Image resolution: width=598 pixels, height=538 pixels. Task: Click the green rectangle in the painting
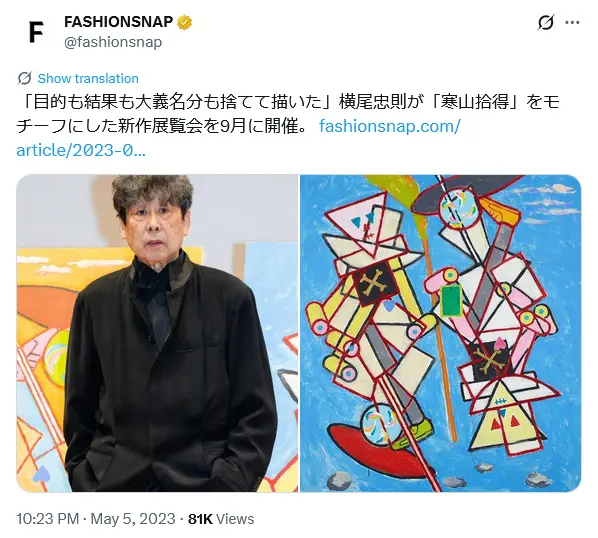[452, 301]
